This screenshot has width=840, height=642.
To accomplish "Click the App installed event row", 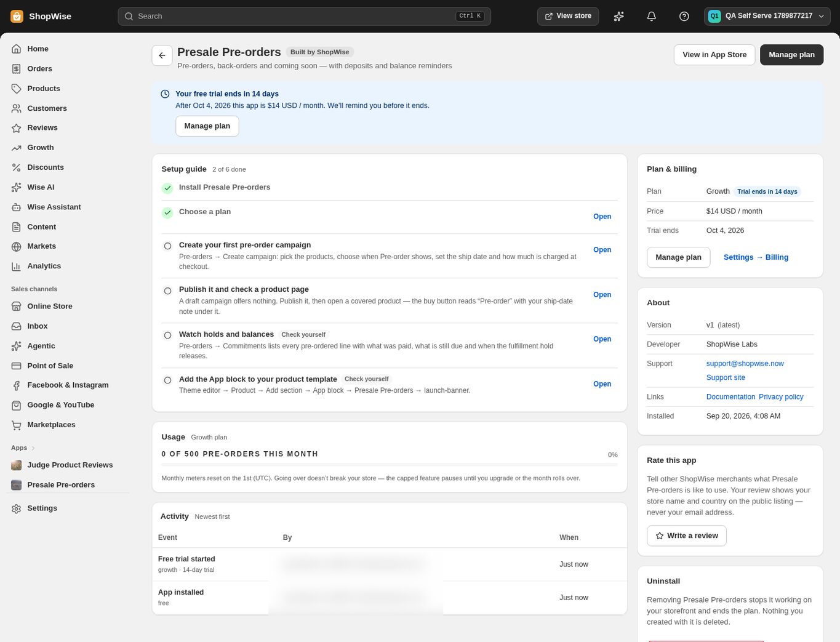I will coord(390,598).
